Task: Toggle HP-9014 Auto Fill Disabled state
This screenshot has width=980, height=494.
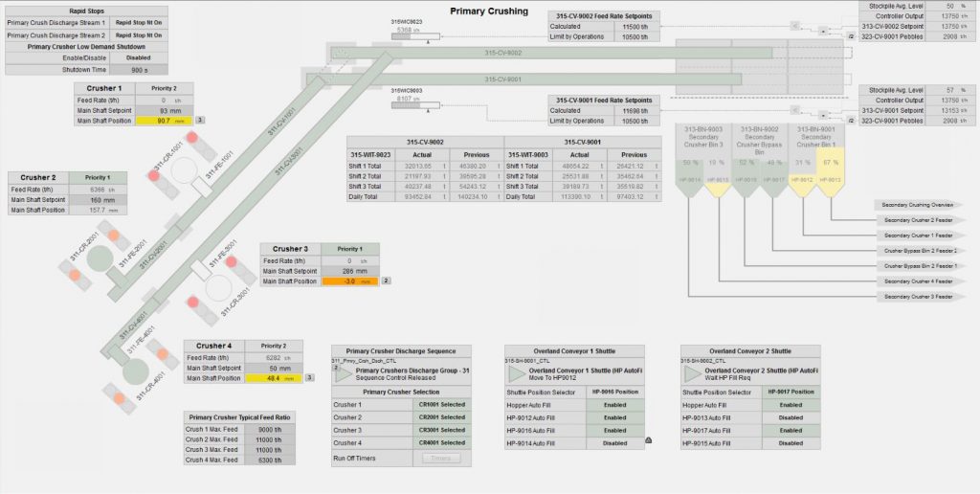Action: [x=614, y=443]
